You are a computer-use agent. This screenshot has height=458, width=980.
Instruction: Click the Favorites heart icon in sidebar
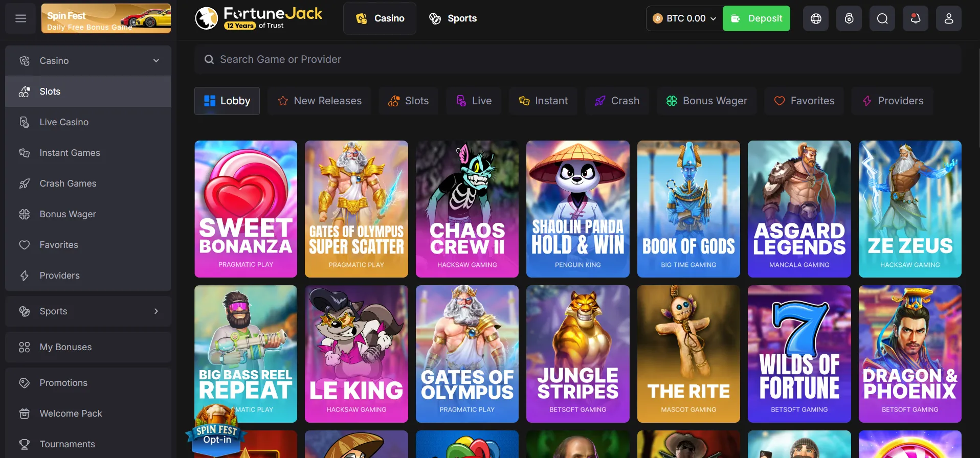point(24,245)
